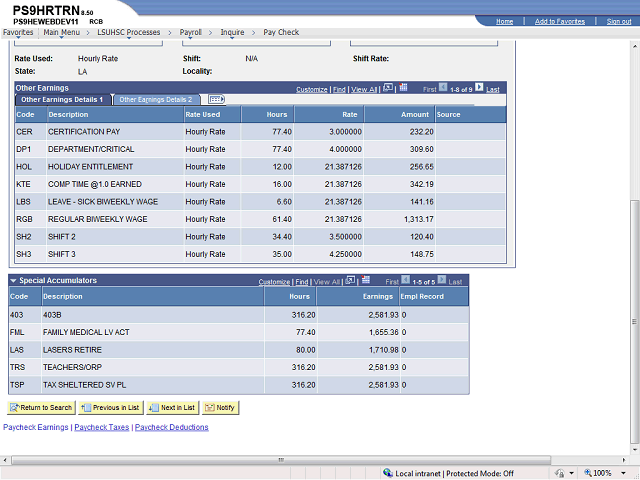Screen dimensions: 640x480
Task: Click Return to Search button
Action: click(41, 407)
